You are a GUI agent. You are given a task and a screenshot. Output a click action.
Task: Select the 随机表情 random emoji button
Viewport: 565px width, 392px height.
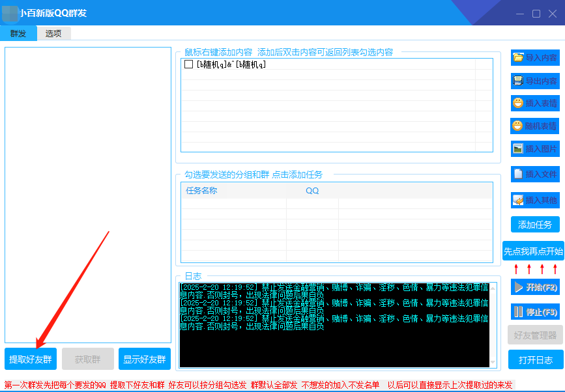tap(535, 126)
